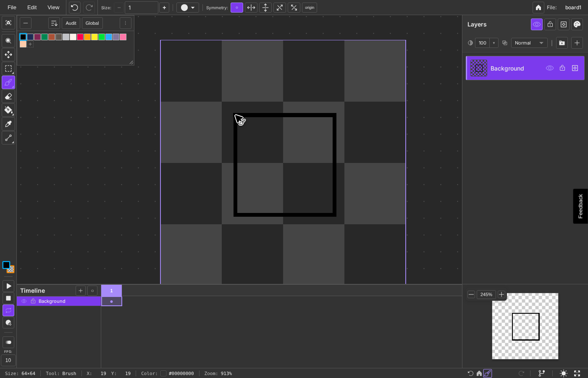The image size is (588, 378).
Task: Pick the red color swatch
Action: pos(80,37)
